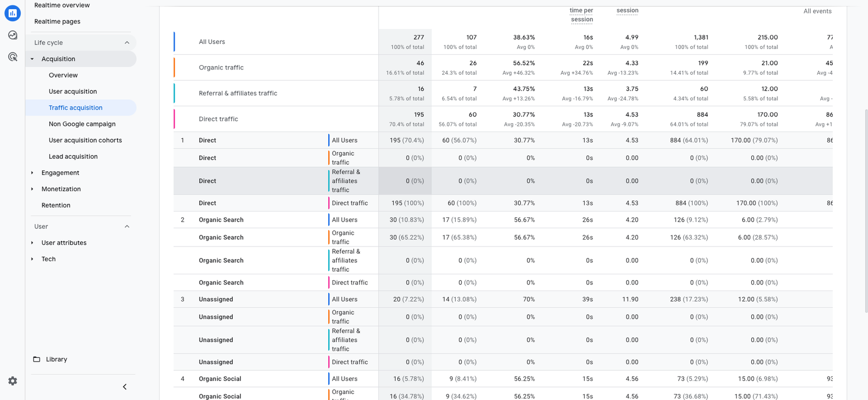This screenshot has width=868, height=400.
Task: Expand the Engagement tree arrow
Action: [32, 173]
